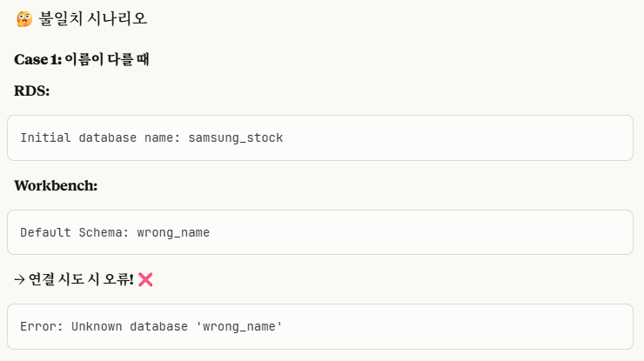This screenshot has width=644, height=361.
Task: Click the Unknown database text
Action: click(130, 326)
